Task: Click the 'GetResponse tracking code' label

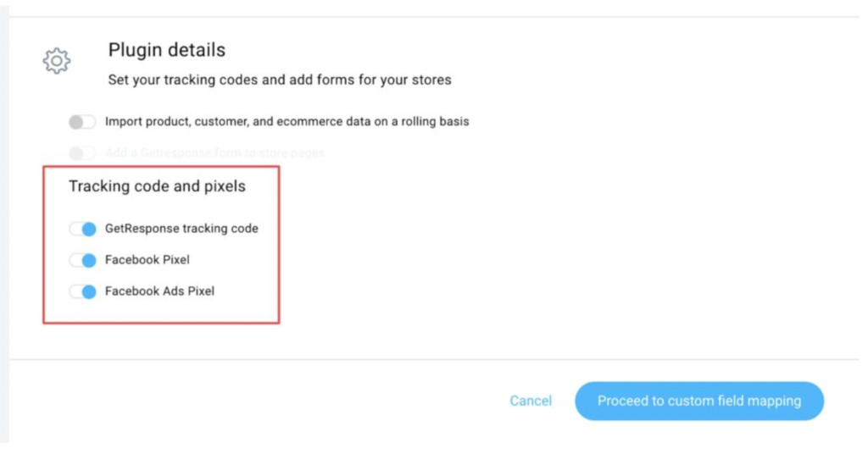Action: 181,229
